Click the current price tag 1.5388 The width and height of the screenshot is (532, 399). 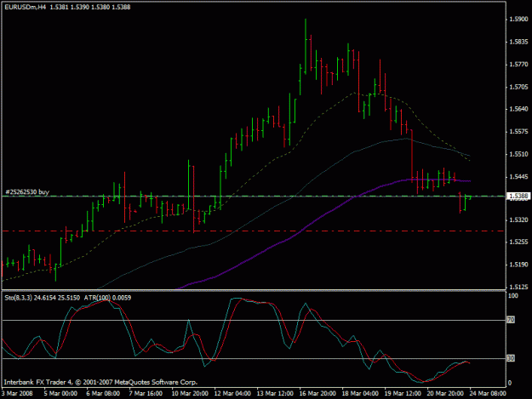tap(518, 196)
